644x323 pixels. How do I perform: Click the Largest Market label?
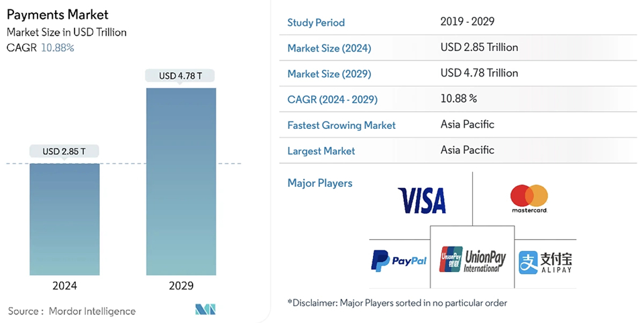click(x=321, y=151)
